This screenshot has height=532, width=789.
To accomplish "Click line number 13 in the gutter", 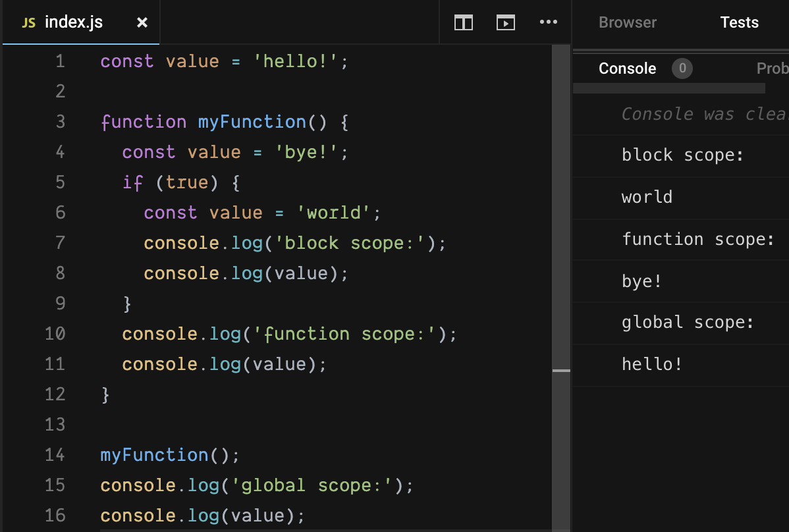I will (55, 425).
